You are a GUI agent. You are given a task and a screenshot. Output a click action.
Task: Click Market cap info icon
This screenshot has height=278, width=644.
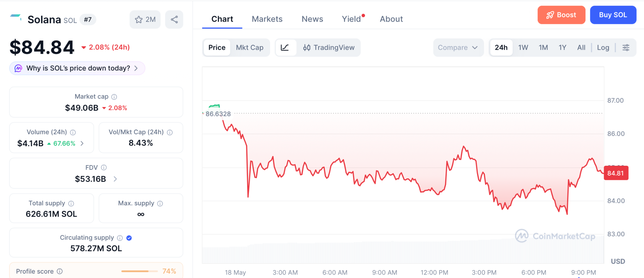[114, 97]
